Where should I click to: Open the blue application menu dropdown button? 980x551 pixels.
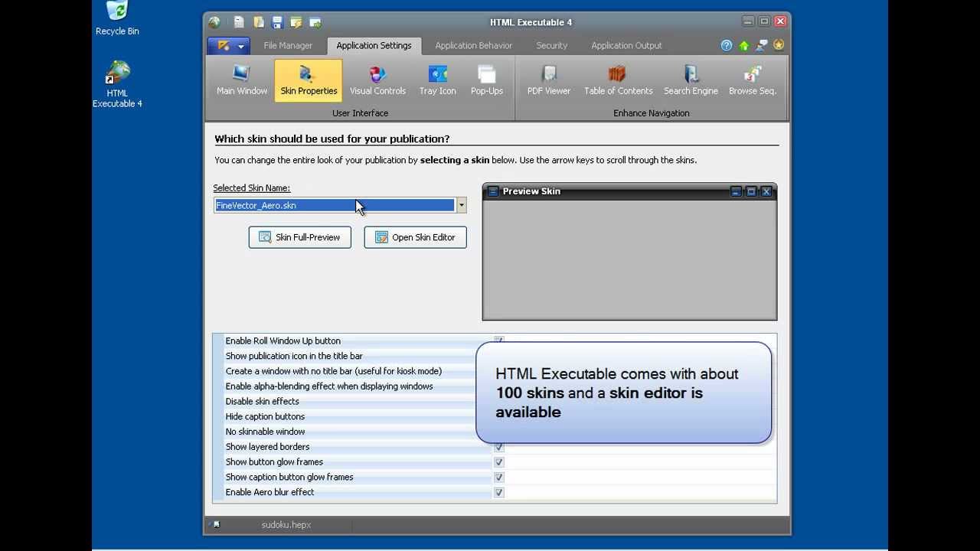point(229,46)
